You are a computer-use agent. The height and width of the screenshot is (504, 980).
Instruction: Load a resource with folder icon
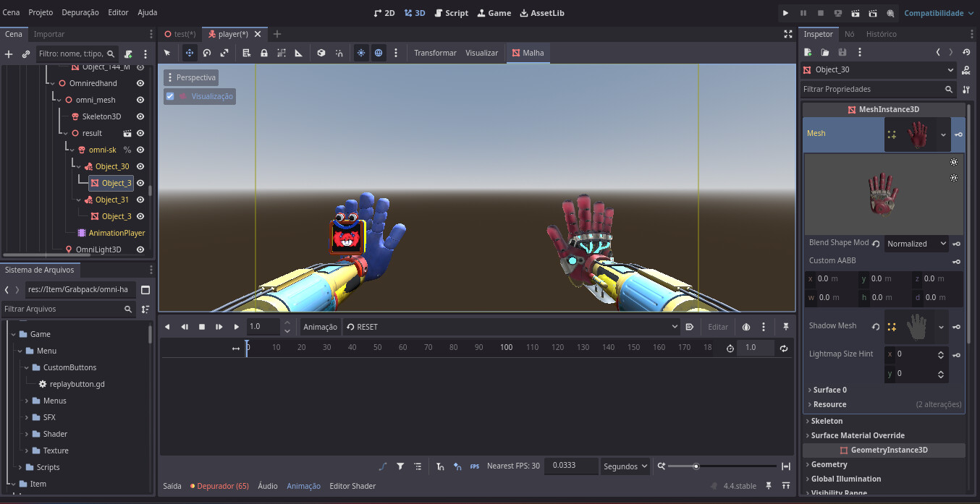[825, 52]
